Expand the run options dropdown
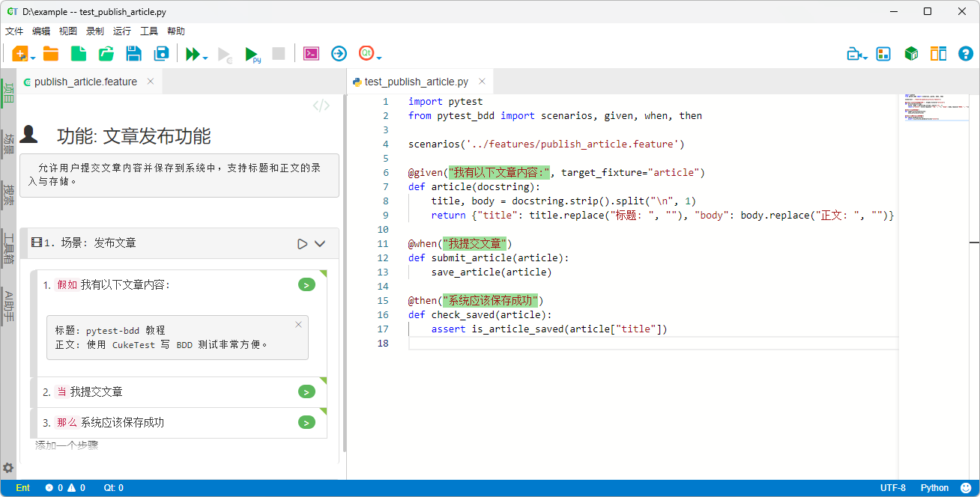980x497 pixels. pos(204,58)
